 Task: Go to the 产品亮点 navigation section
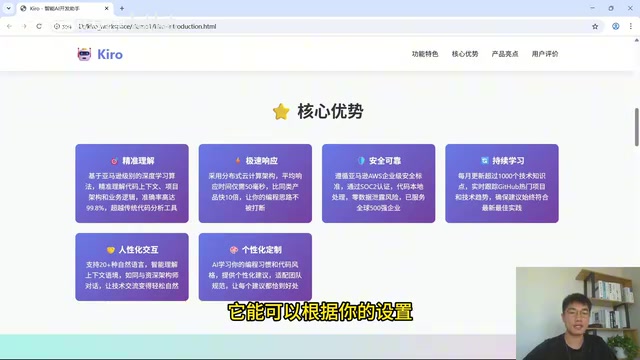[x=505, y=54]
